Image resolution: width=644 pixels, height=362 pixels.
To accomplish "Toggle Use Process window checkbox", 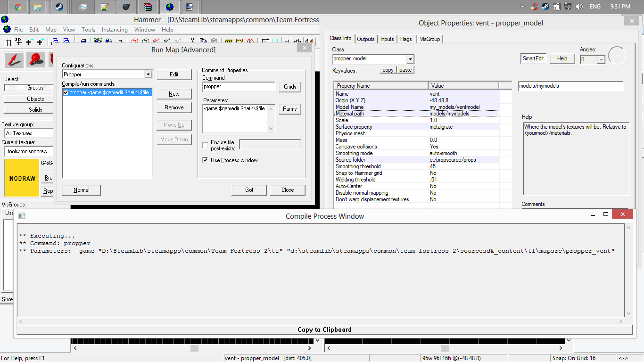I will (205, 160).
